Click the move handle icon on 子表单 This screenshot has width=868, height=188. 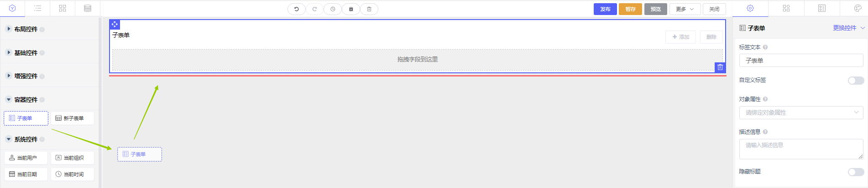coord(115,24)
